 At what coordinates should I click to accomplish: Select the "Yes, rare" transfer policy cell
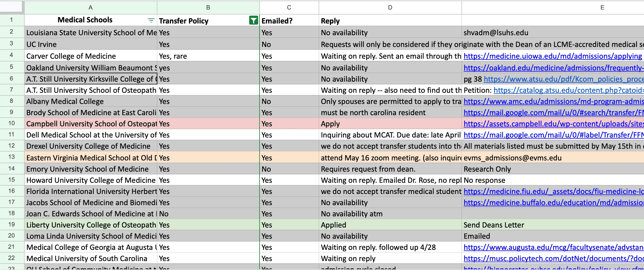click(208, 56)
